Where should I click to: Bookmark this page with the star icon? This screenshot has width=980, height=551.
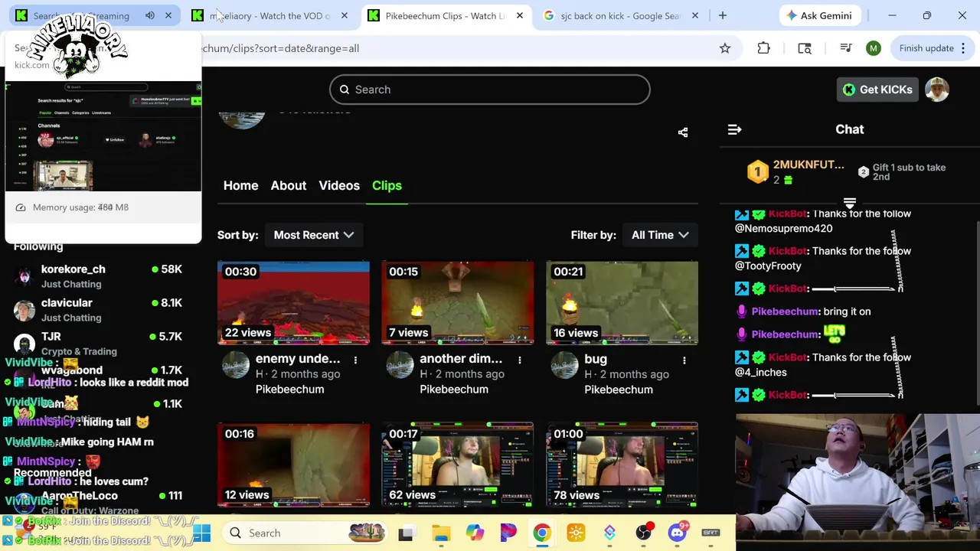click(724, 48)
